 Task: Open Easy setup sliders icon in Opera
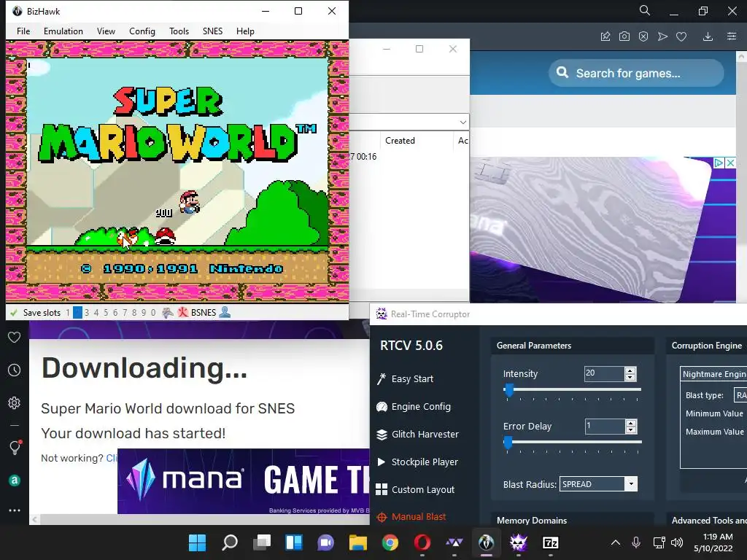(731, 36)
